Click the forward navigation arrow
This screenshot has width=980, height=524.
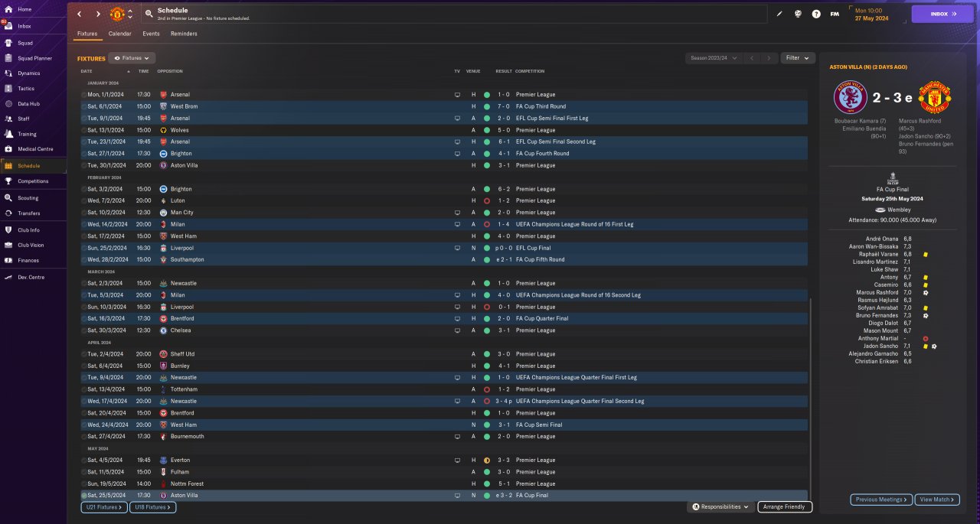(x=98, y=14)
